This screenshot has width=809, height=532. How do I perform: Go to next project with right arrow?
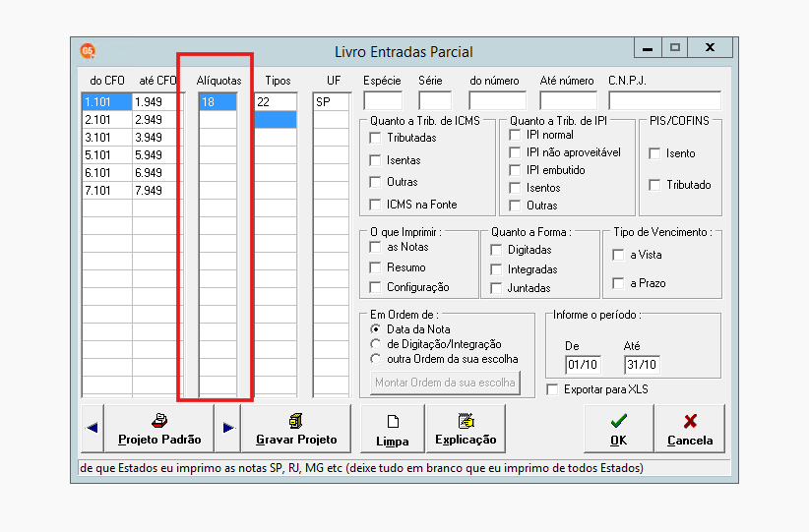coord(227,429)
